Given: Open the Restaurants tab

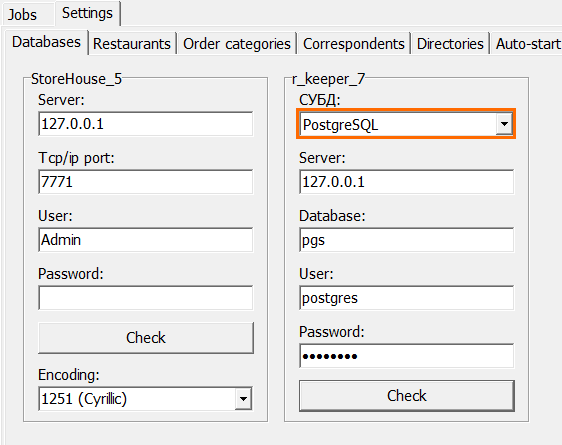Looking at the screenshot, I should pos(132,44).
